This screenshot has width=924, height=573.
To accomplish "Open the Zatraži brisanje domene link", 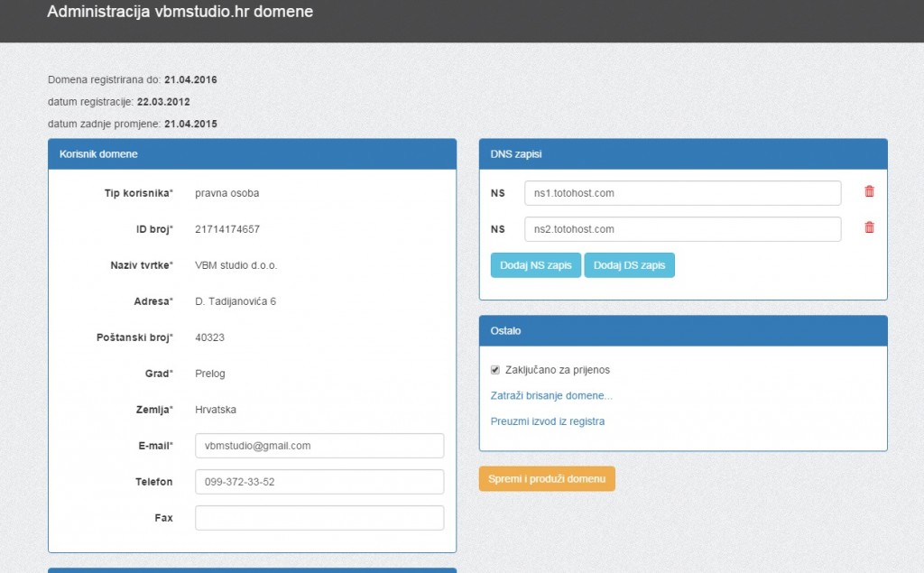I will point(551,395).
